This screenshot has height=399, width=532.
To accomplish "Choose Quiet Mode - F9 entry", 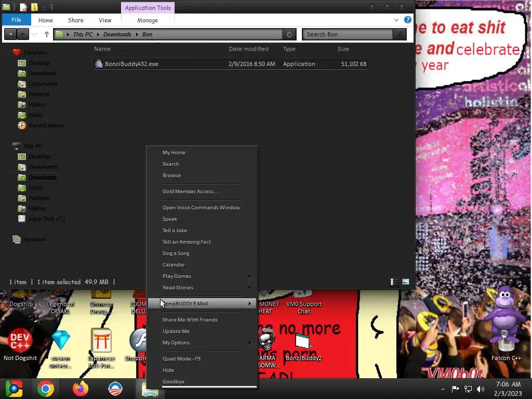I will [202, 358].
